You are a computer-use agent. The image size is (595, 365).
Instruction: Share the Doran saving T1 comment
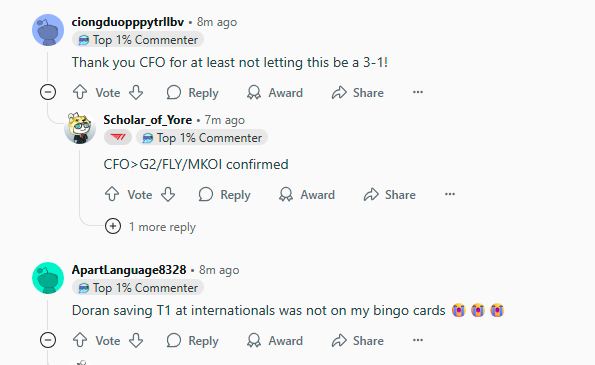coord(357,340)
